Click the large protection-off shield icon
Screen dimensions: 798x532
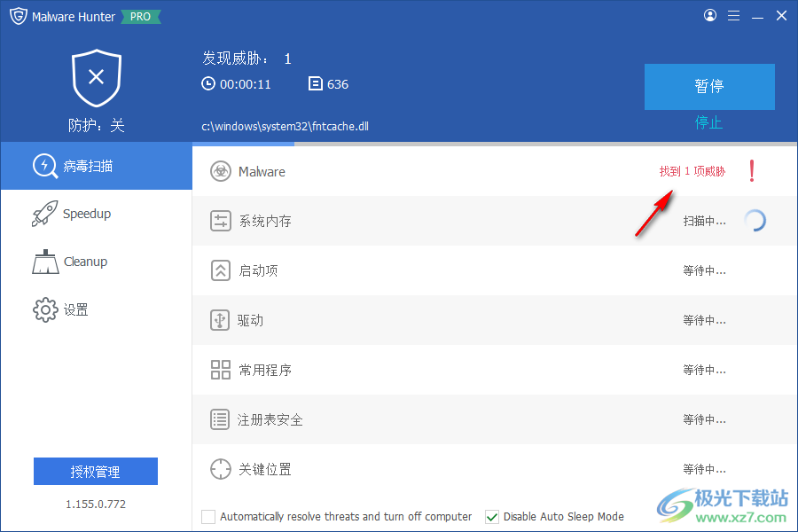97,78
